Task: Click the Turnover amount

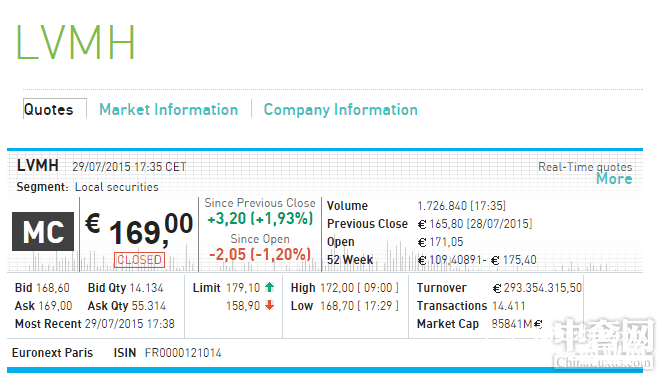Action: click(537, 288)
